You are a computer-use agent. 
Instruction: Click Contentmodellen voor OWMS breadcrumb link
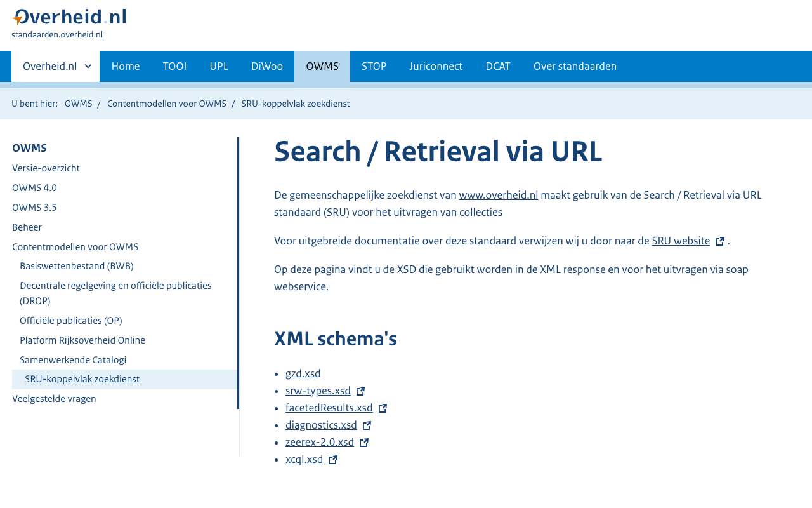pyautogui.click(x=167, y=104)
